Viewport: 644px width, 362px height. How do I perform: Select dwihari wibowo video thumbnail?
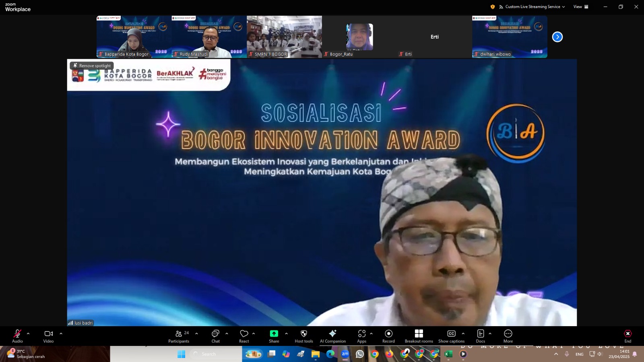tap(510, 37)
